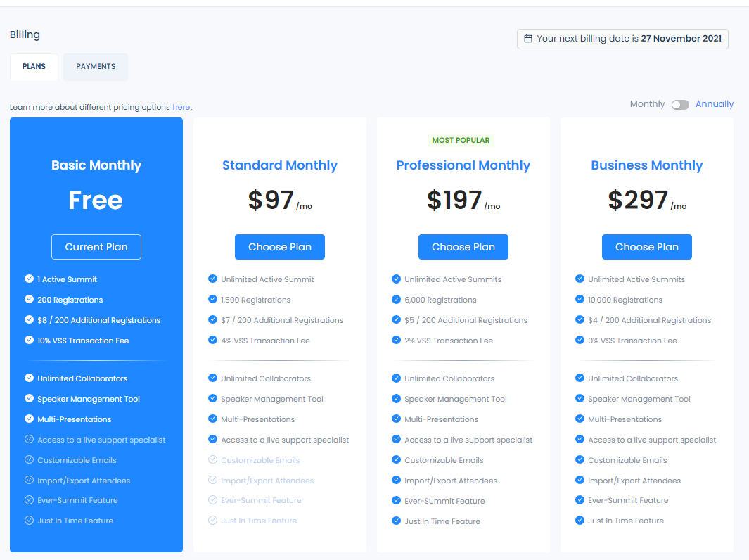749x560 pixels.
Task: Click faded check beside Standard 'Import/Export Attendees'
Action: 212,480
